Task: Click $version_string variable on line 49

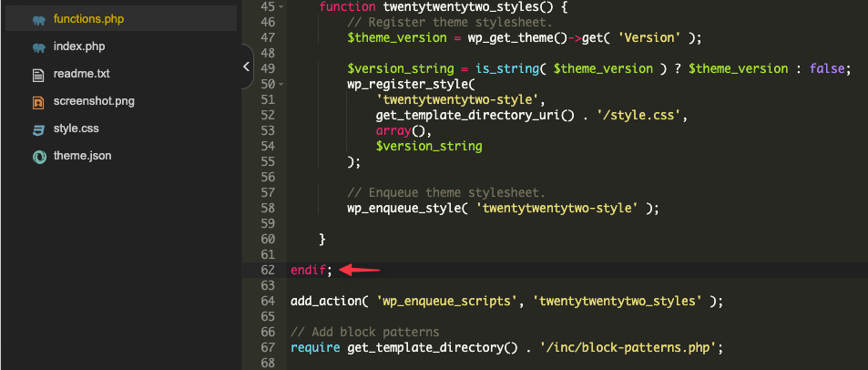Action: 400,68
